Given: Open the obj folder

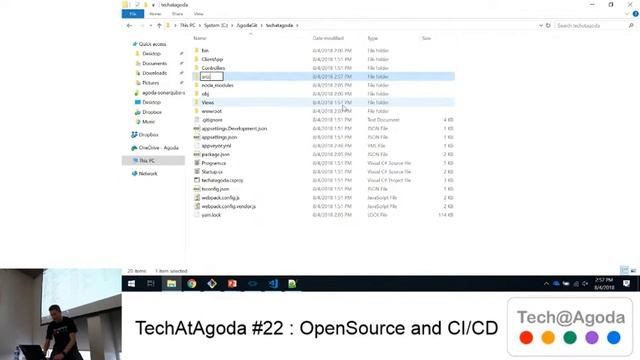Looking at the screenshot, I should pyautogui.click(x=205, y=94).
